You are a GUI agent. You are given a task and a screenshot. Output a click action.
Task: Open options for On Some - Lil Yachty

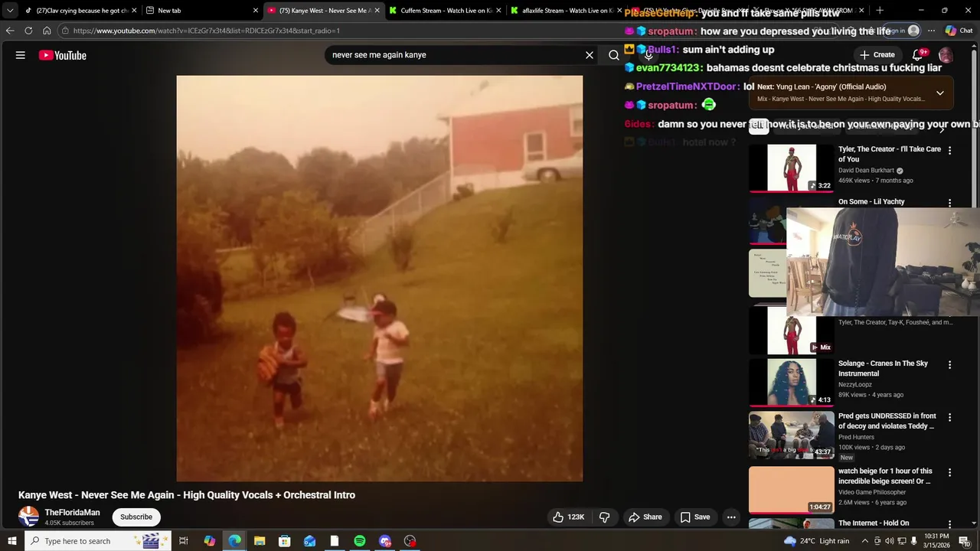(949, 204)
